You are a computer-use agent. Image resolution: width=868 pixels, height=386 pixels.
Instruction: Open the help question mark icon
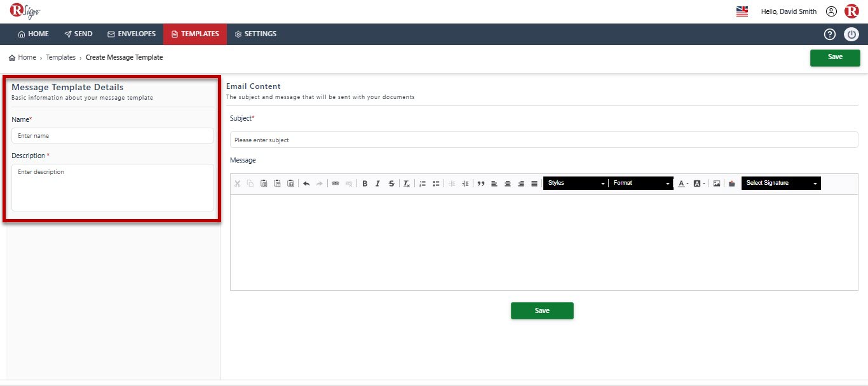point(830,34)
